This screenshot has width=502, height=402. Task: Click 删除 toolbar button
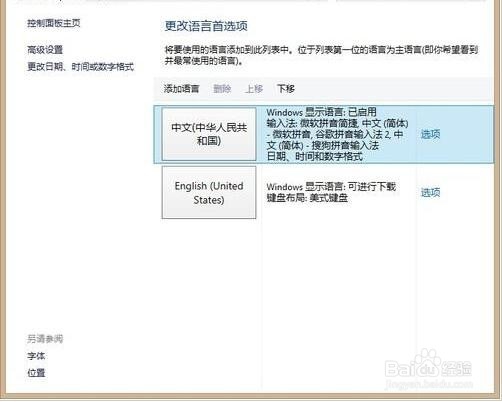(222, 89)
